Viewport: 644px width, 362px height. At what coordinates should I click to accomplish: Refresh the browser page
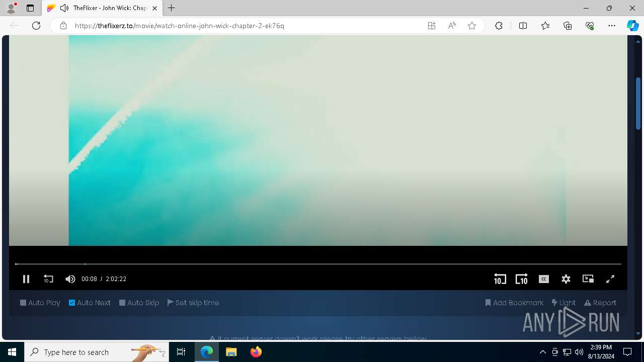(x=36, y=26)
